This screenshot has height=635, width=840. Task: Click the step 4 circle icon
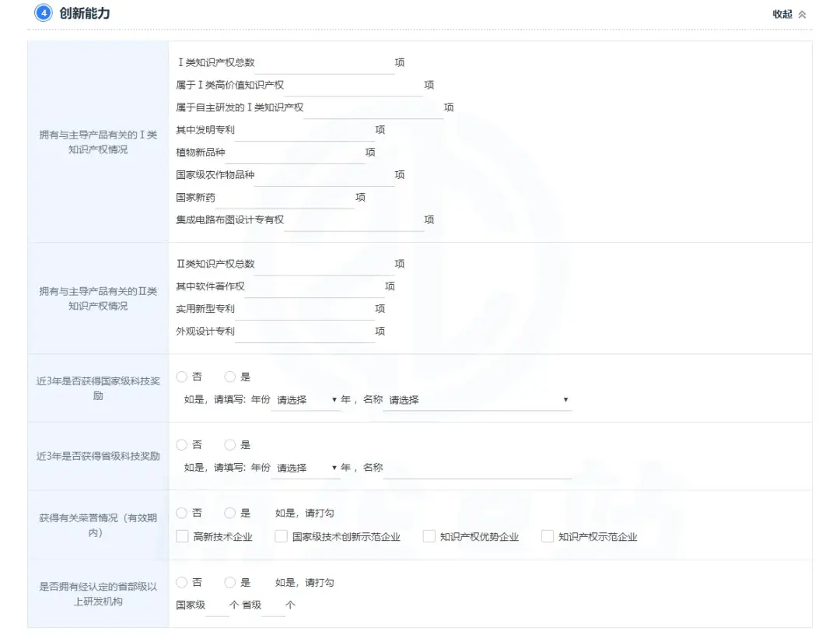click(x=44, y=13)
